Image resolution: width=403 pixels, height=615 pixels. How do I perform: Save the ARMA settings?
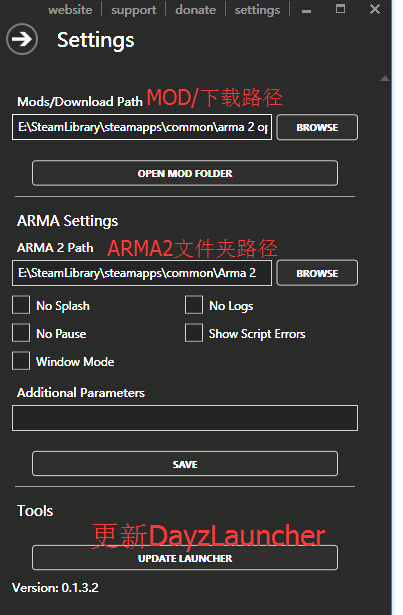(185, 464)
